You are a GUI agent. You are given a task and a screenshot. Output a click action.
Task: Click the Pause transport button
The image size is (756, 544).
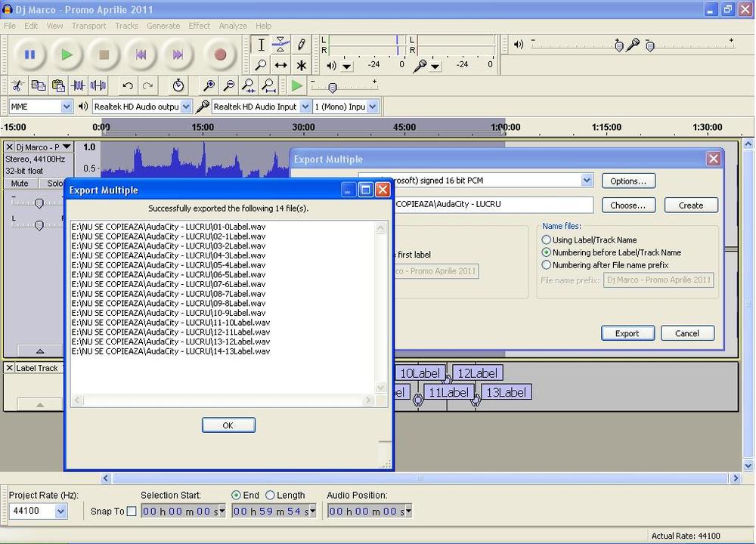[x=30, y=55]
